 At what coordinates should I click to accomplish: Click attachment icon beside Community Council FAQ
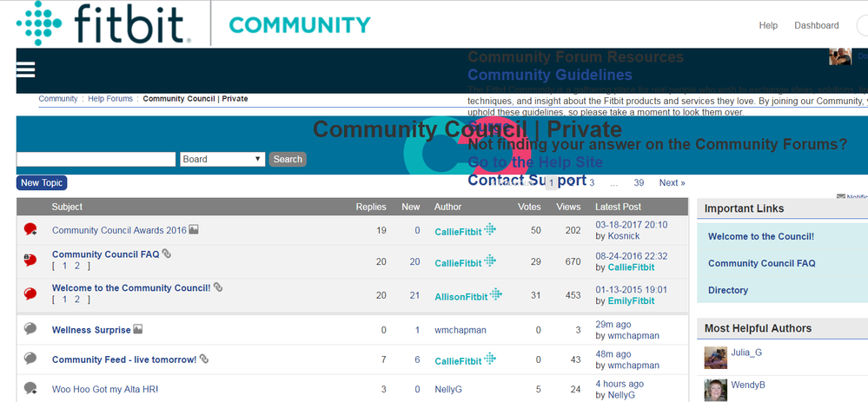click(167, 254)
